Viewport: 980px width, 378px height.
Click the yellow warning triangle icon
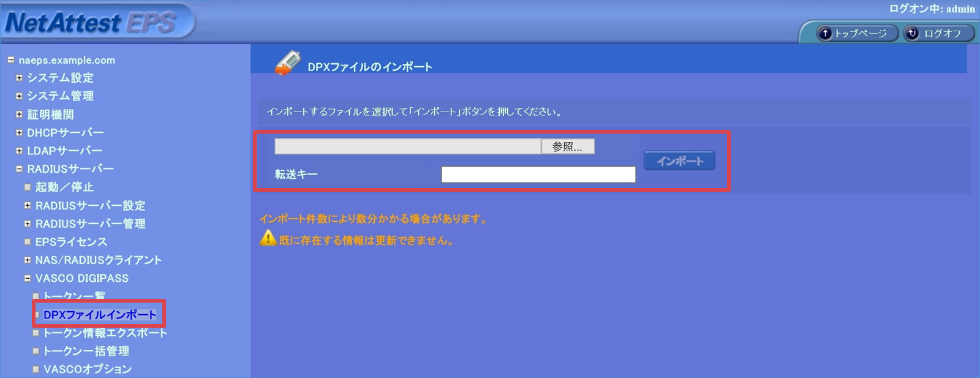click(268, 238)
